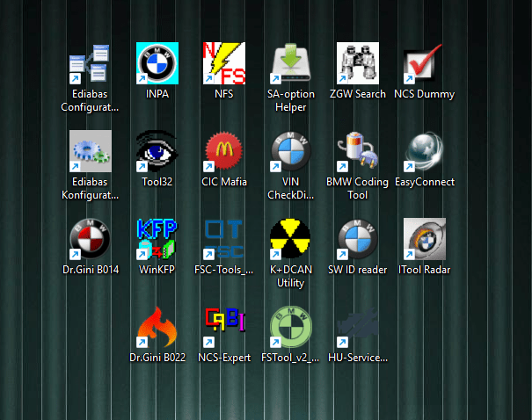Select the "EasyConnect" label text
This screenshot has width=532, height=420.
(425, 182)
